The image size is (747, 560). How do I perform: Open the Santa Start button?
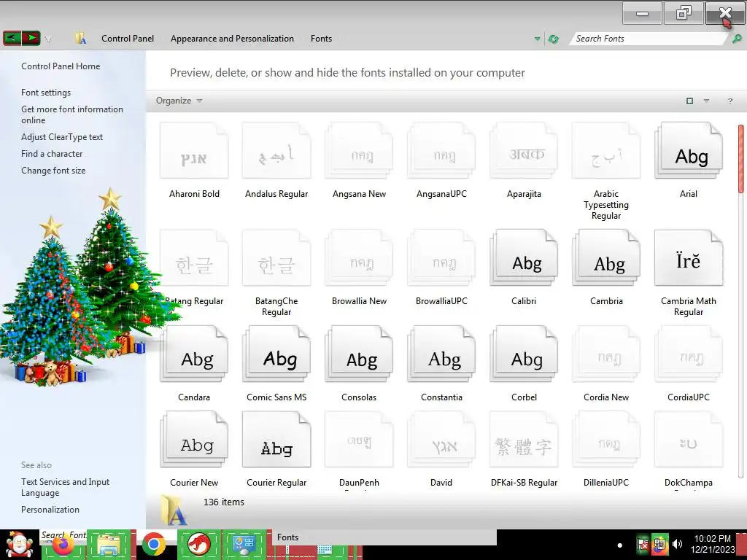(x=20, y=545)
